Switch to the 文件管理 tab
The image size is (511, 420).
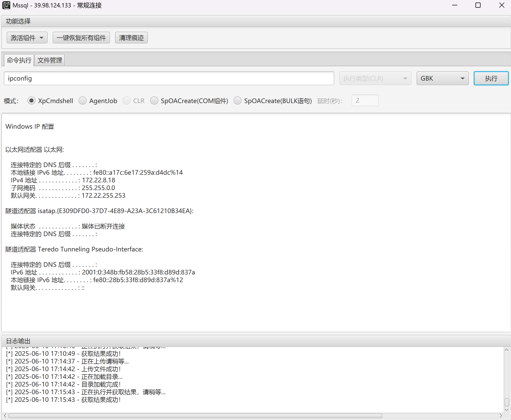(x=50, y=60)
